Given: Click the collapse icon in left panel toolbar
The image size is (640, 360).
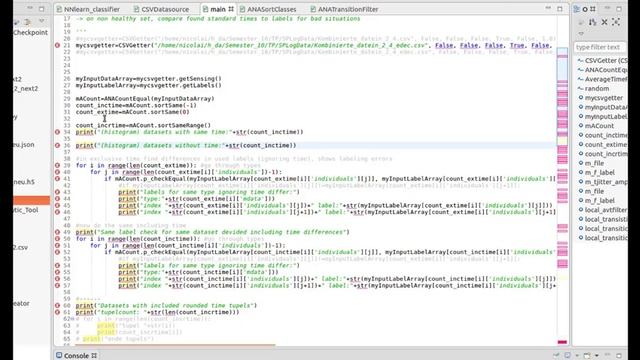Looking at the screenshot, I should (x=16, y=22).
